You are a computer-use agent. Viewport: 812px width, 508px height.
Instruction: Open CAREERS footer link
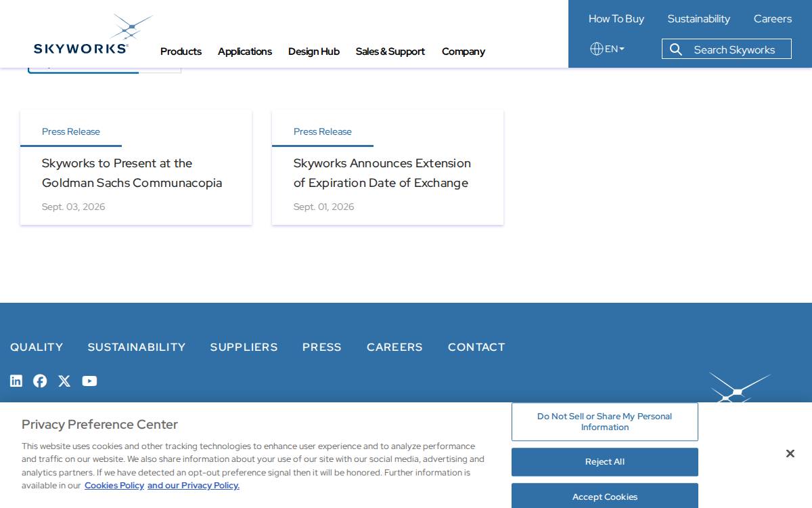394,347
